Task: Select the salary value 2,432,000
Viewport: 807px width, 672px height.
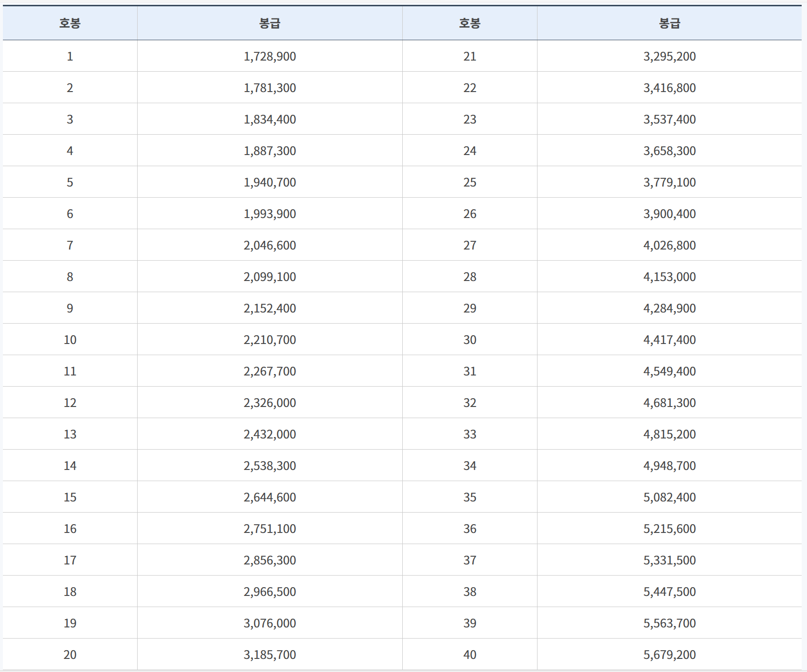Action: 269,434
